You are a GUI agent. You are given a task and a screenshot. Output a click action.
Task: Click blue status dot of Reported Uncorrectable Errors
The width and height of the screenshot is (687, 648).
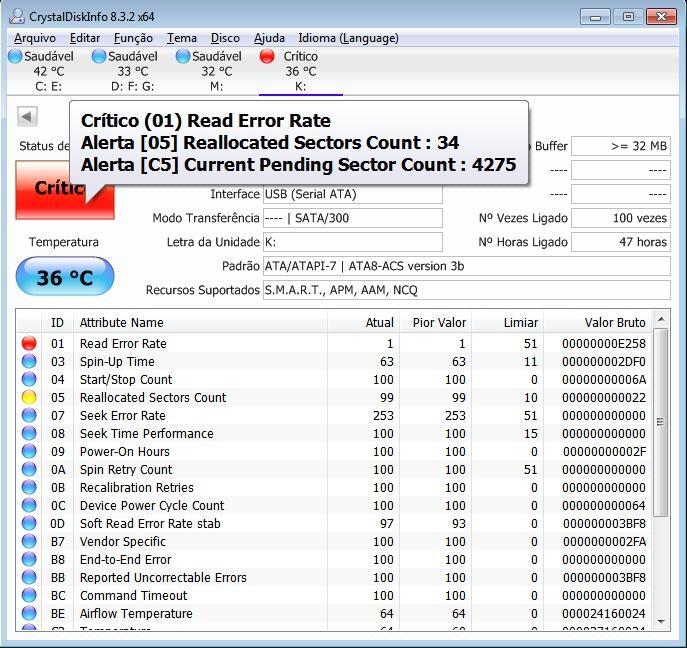click(29, 577)
